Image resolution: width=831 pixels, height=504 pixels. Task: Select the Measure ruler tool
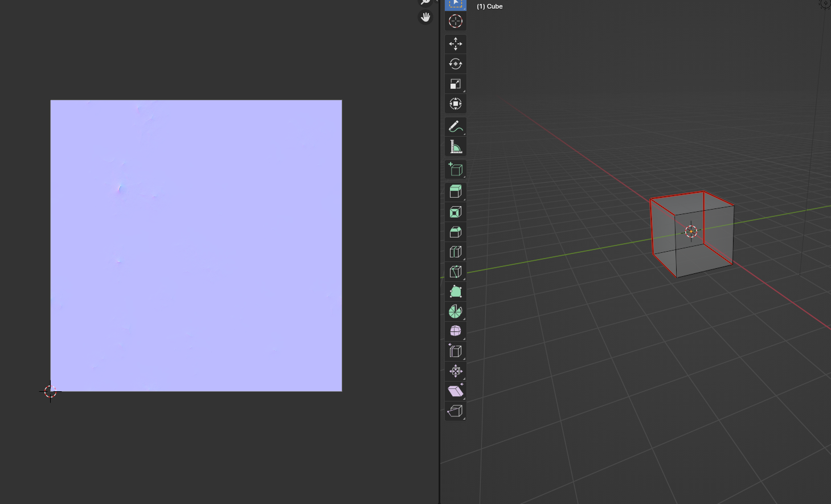pyautogui.click(x=455, y=146)
